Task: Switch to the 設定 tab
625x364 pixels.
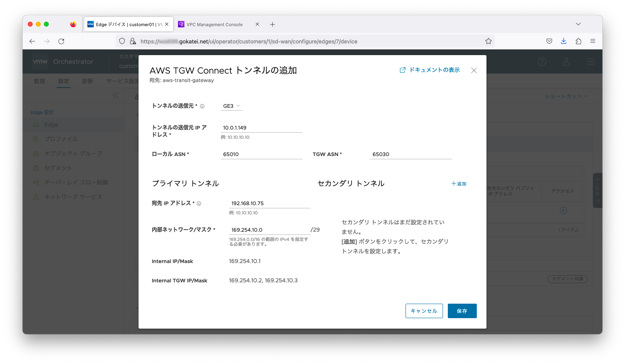Action: (x=64, y=81)
